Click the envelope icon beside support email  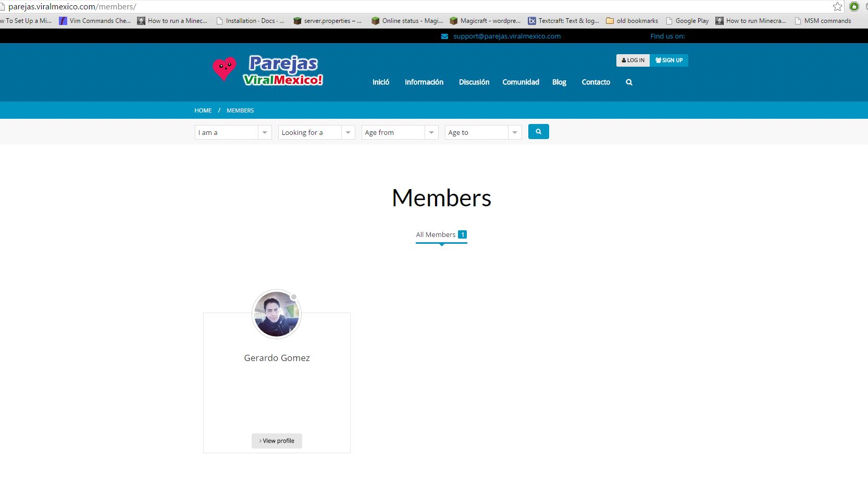point(444,36)
